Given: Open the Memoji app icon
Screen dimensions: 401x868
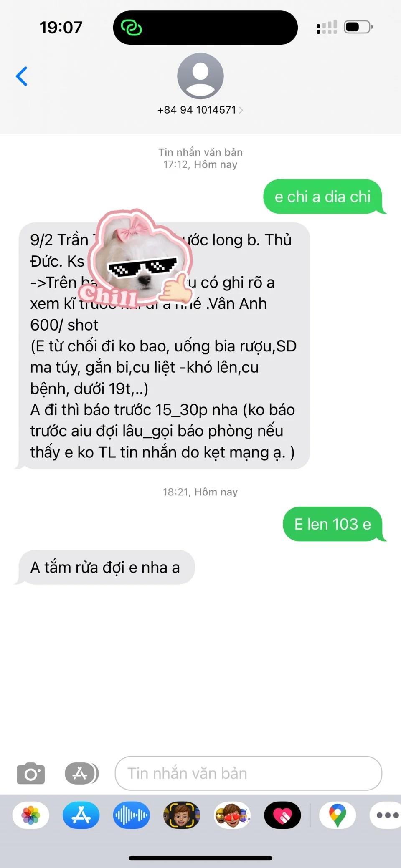Looking at the screenshot, I should point(182,815).
